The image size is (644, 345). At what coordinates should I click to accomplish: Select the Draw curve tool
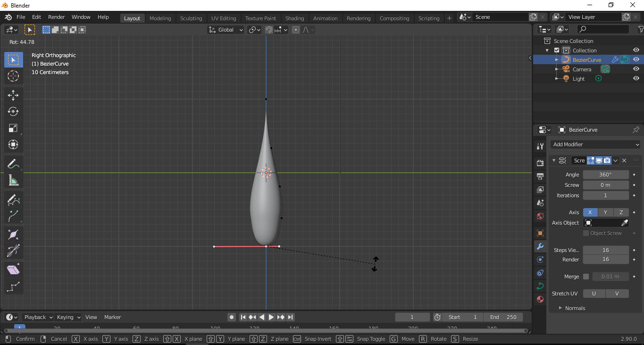tap(13, 199)
